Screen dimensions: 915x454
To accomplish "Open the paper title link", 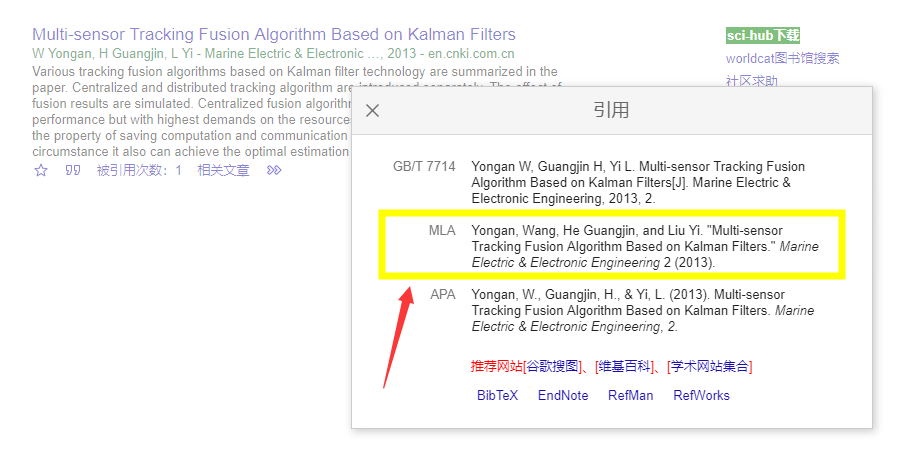I will point(274,34).
